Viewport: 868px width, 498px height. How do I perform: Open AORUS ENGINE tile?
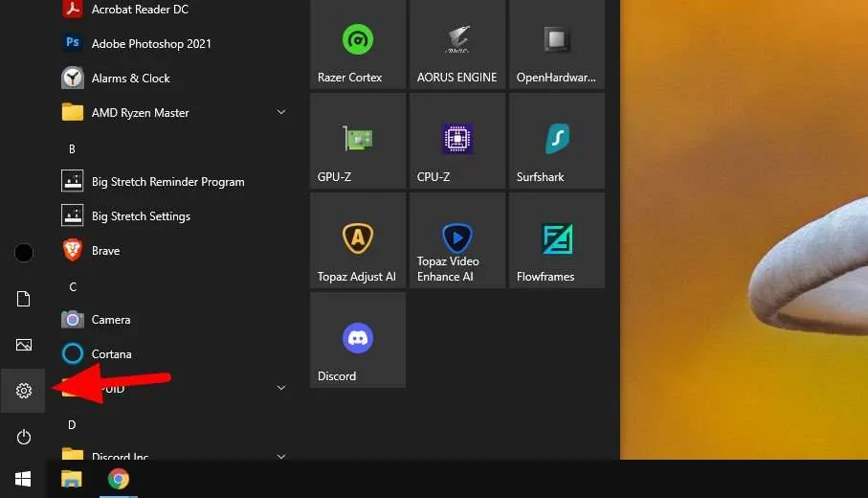pyautogui.click(x=457, y=44)
